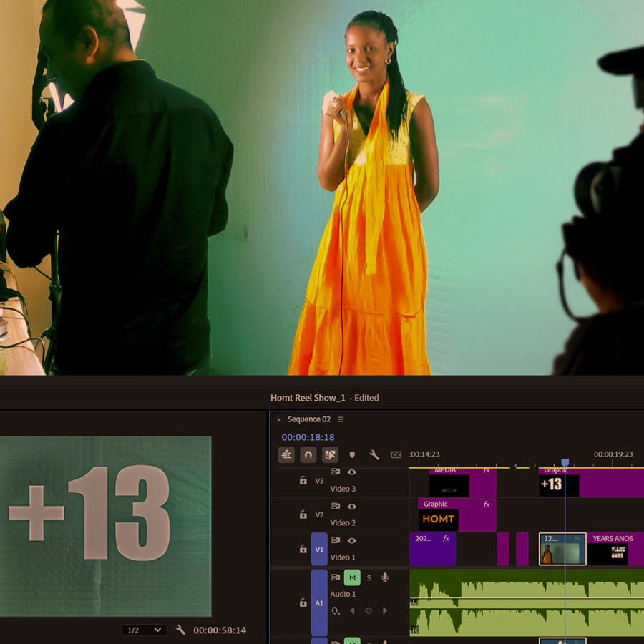Hide Video 2 track output
The width and height of the screenshot is (644, 644).
351,507
